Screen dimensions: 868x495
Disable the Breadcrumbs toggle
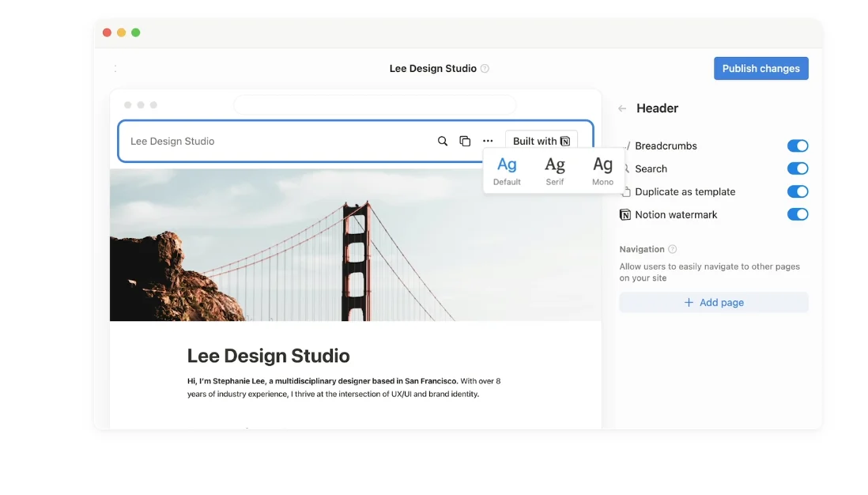pyautogui.click(x=797, y=146)
